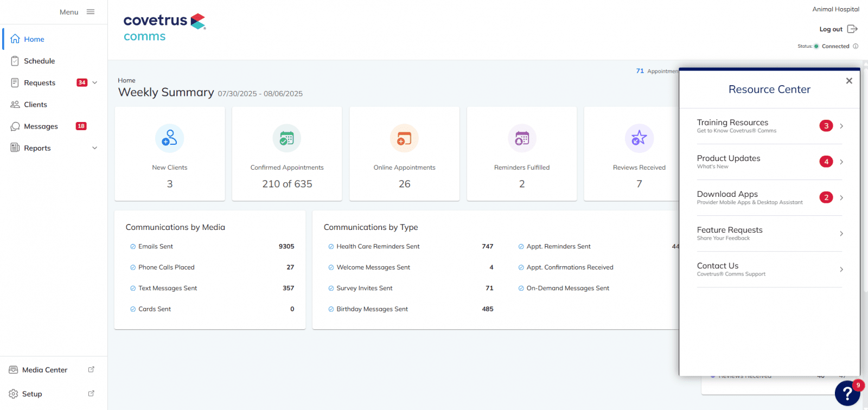Select Contact Us support option
Viewport: 868px width, 410px height.
(769, 269)
